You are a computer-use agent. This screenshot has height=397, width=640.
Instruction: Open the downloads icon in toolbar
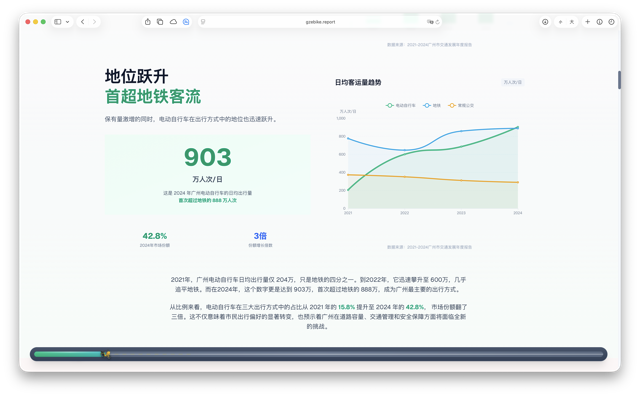click(545, 22)
